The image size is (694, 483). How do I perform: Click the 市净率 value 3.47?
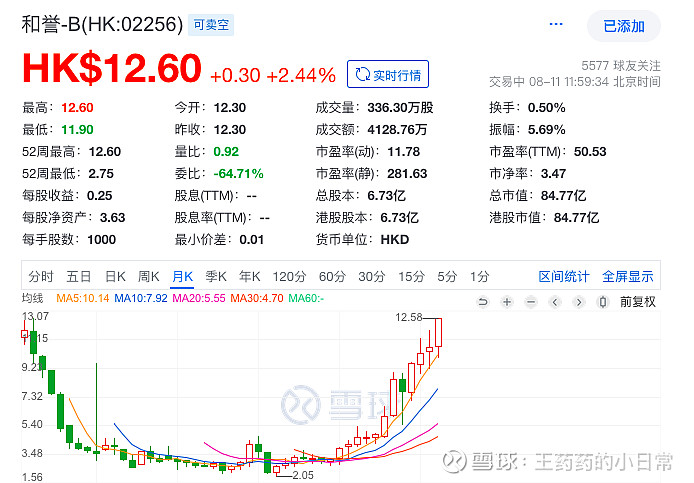(553, 174)
